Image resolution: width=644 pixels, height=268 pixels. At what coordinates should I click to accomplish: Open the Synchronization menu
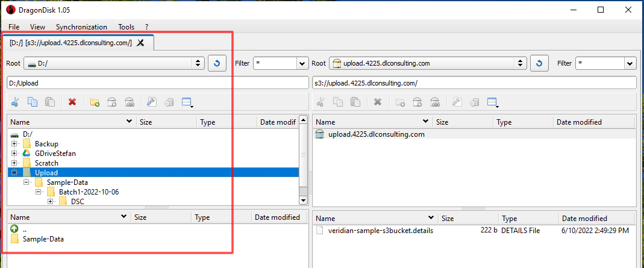tap(81, 26)
